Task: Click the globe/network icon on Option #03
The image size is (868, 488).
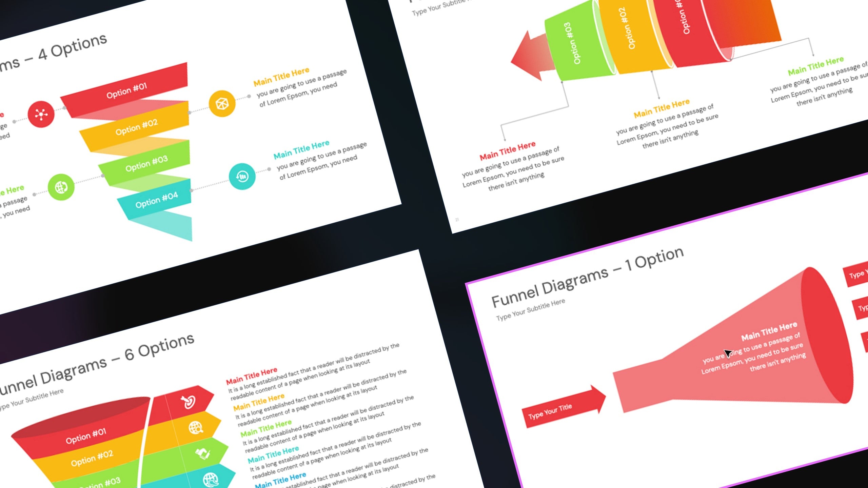Action: (60, 188)
